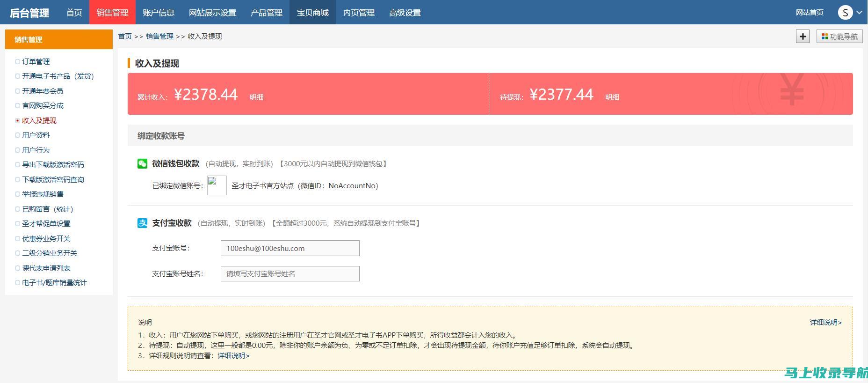Open 课代表申请列表 in the sidebar
868x383 pixels.
(x=46, y=268)
